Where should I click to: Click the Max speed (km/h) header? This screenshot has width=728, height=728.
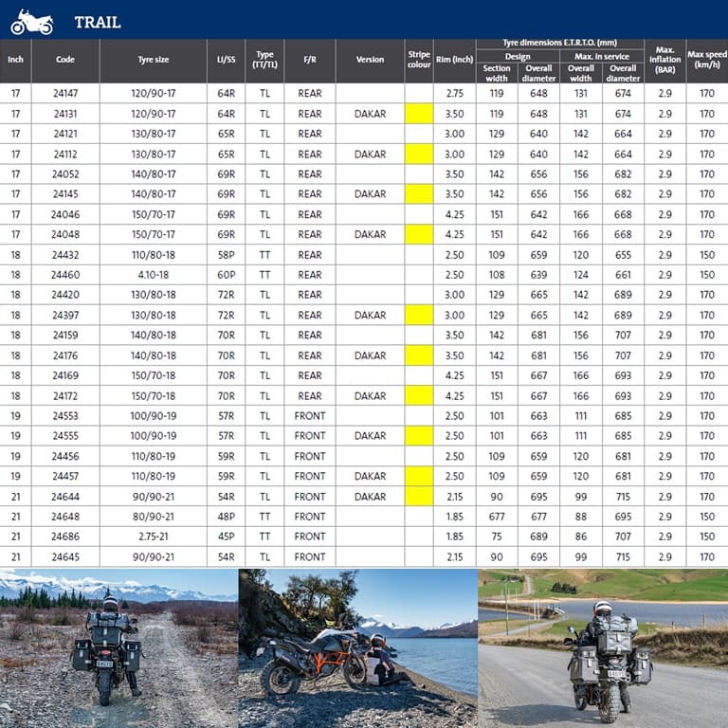(707, 60)
